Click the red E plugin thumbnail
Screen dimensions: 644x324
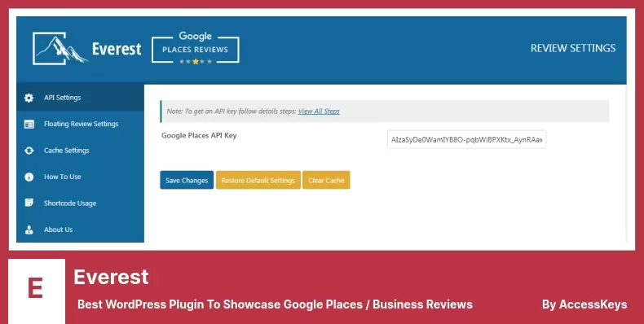point(36,291)
